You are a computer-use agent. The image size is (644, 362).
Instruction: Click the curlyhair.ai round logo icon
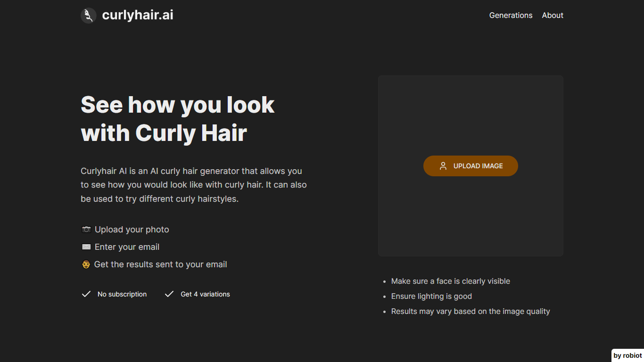(89, 16)
